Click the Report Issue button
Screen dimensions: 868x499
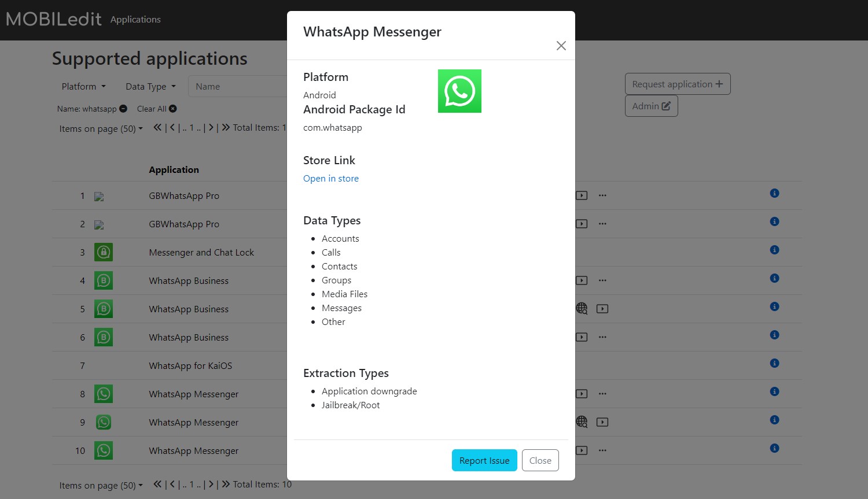point(484,460)
